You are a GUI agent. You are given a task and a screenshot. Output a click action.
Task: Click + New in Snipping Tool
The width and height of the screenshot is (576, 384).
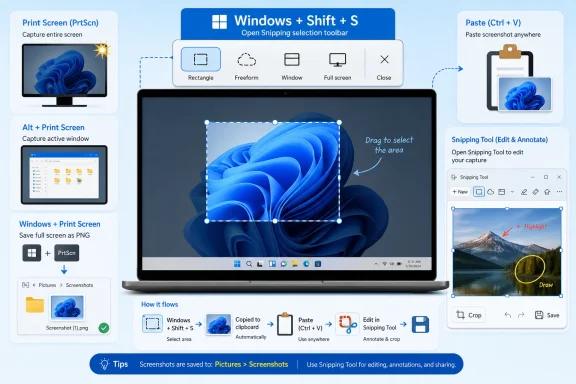tap(460, 192)
